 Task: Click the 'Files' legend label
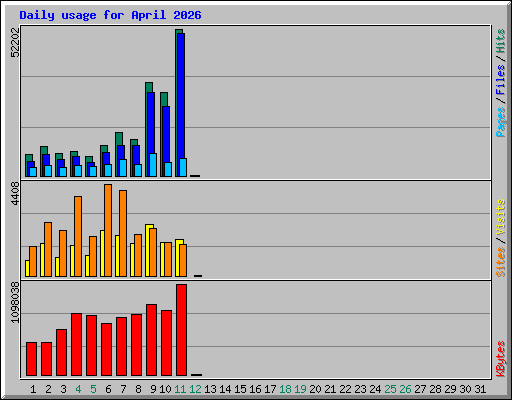pos(500,80)
